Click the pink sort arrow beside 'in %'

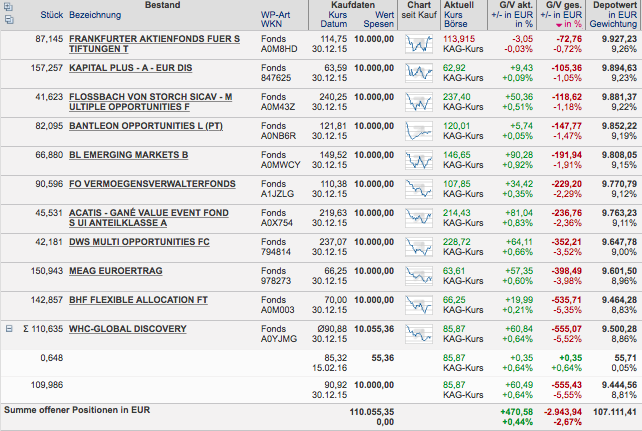point(559,25)
